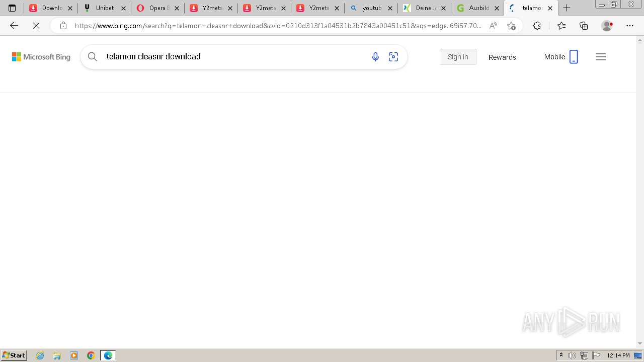Image resolution: width=644 pixels, height=362 pixels.
Task: Stop loading the page
Action: pos(36,26)
